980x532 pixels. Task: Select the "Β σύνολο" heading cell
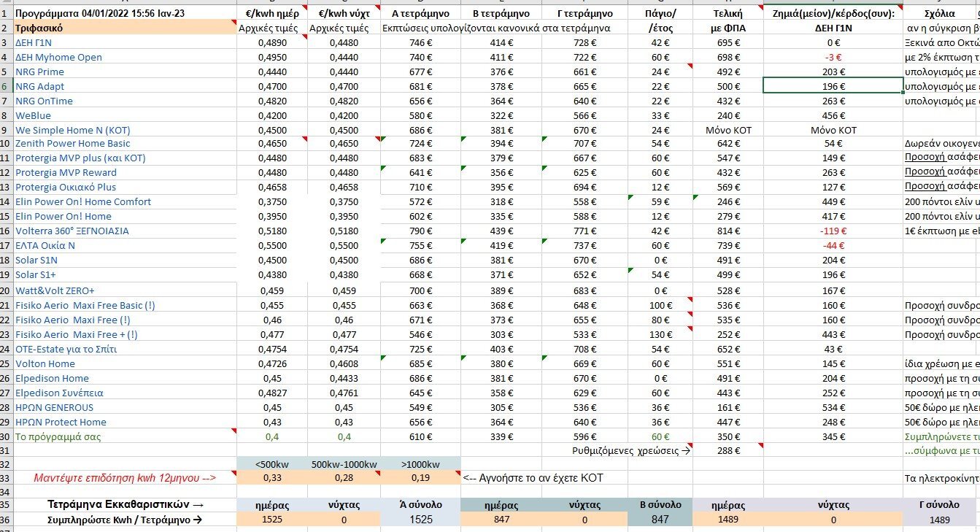click(660, 504)
